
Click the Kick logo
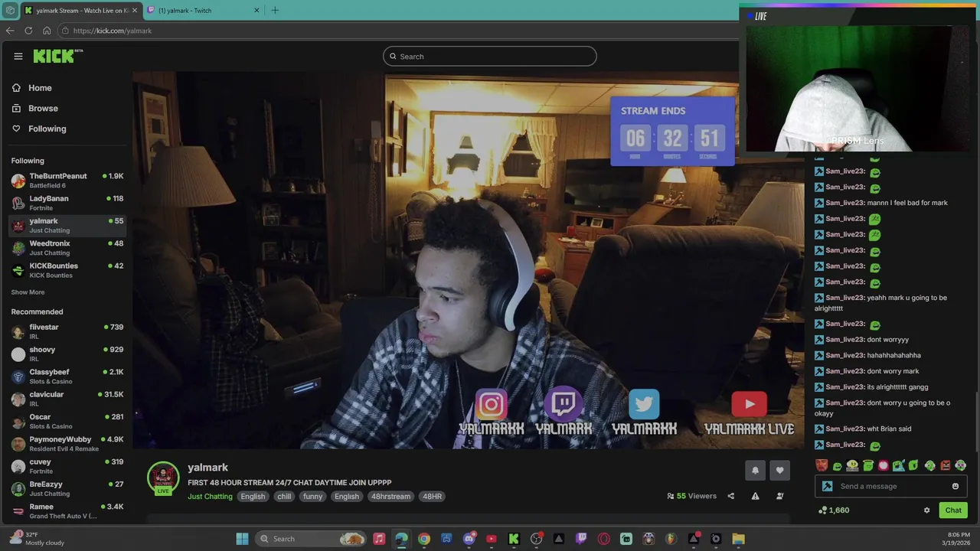57,56
